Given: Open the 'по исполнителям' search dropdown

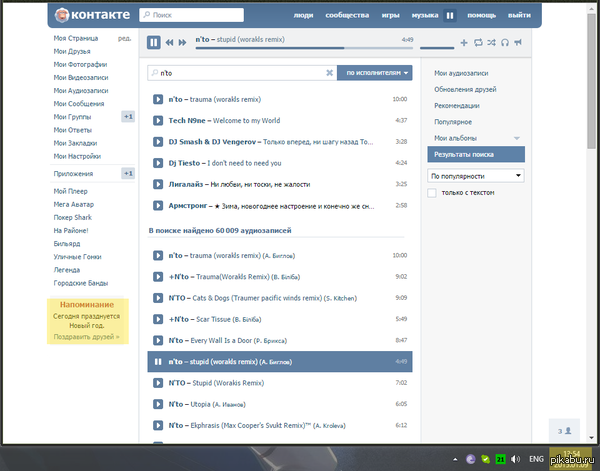Looking at the screenshot, I should 375,73.
